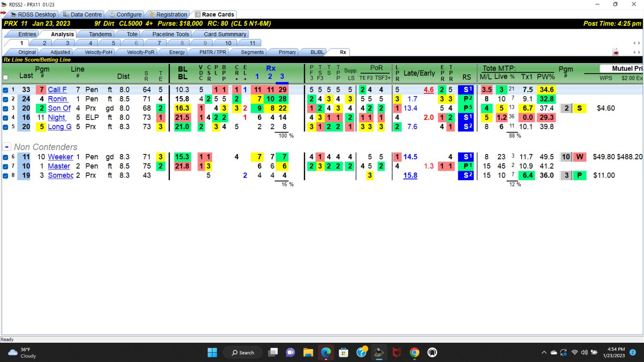
Task: Open Microsoft Store from taskbar
Action: click(x=343, y=353)
